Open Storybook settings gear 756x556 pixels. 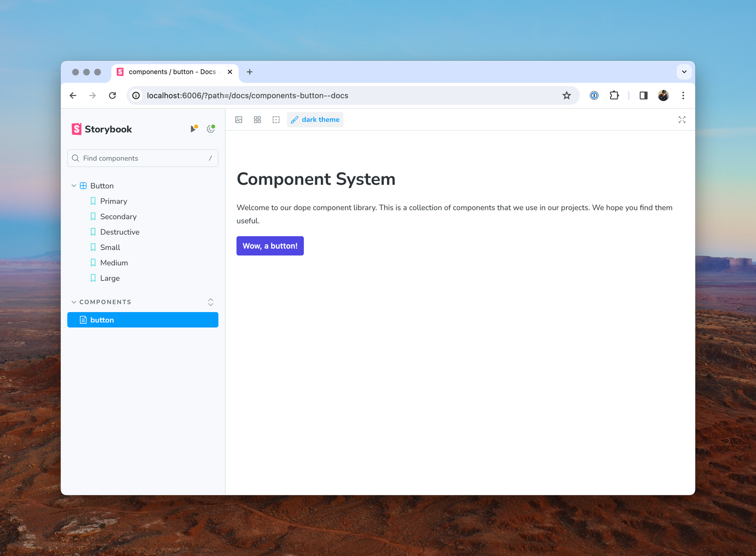(x=210, y=128)
